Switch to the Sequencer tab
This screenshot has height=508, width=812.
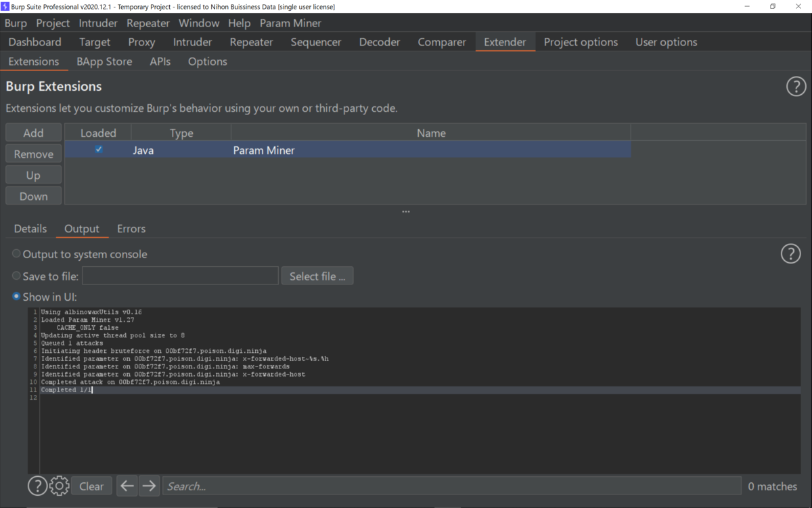pos(316,42)
